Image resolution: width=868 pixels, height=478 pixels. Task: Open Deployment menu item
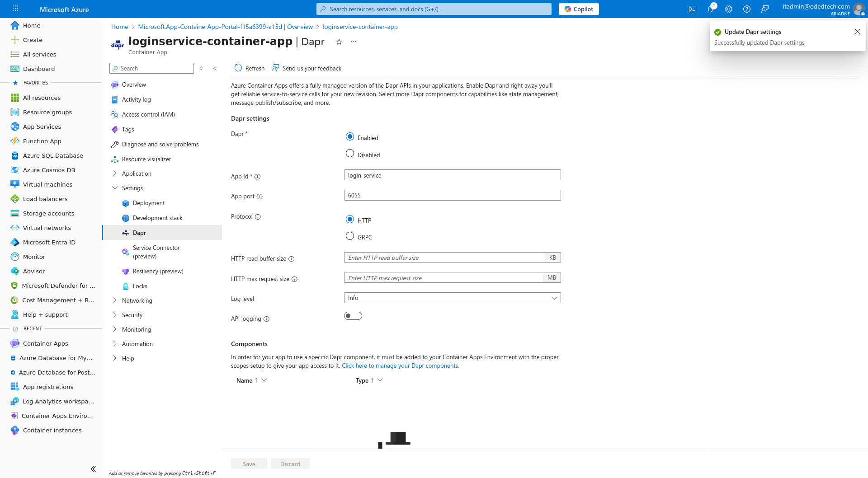[148, 203]
